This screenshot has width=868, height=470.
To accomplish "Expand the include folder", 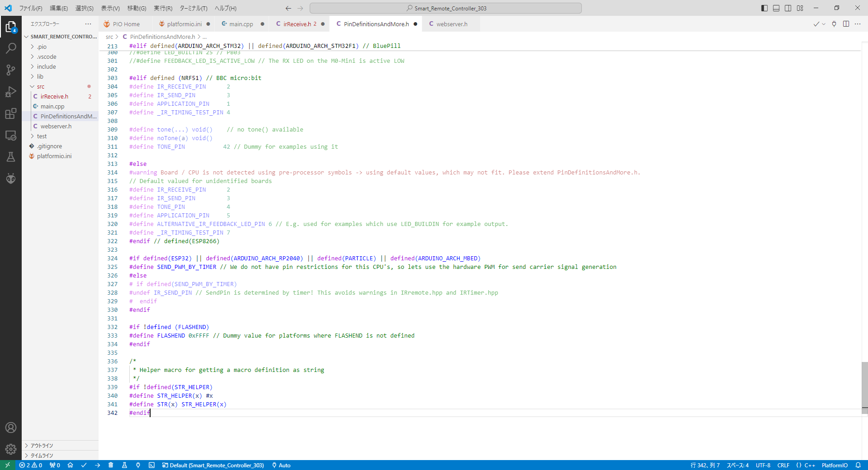I will point(46,66).
